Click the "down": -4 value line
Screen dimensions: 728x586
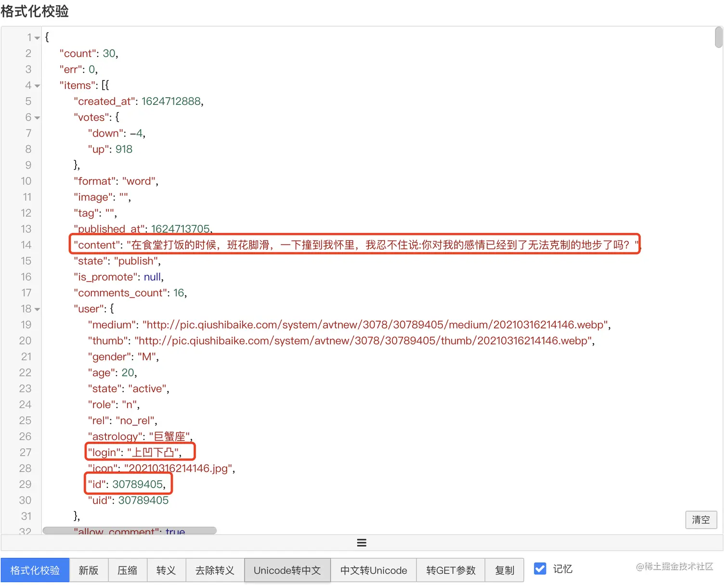(x=117, y=133)
